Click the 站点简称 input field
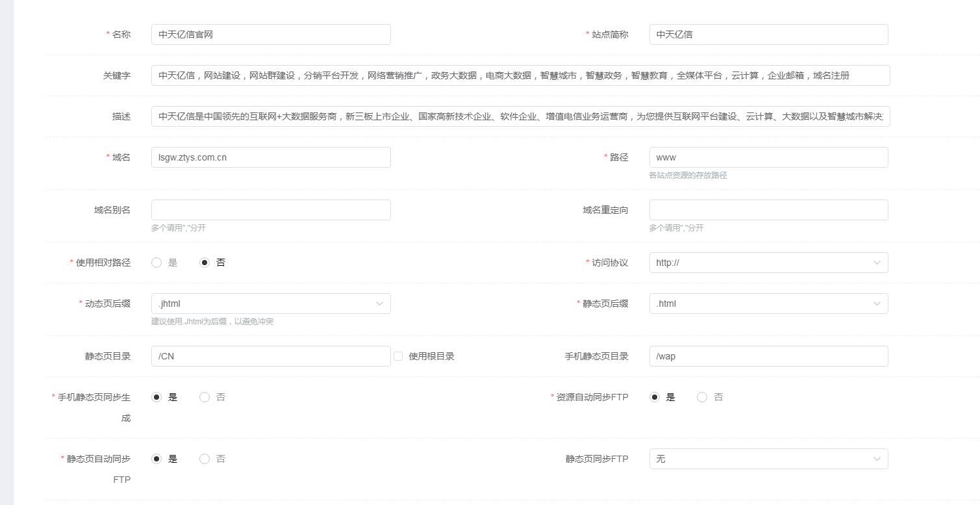 pos(768,34)
